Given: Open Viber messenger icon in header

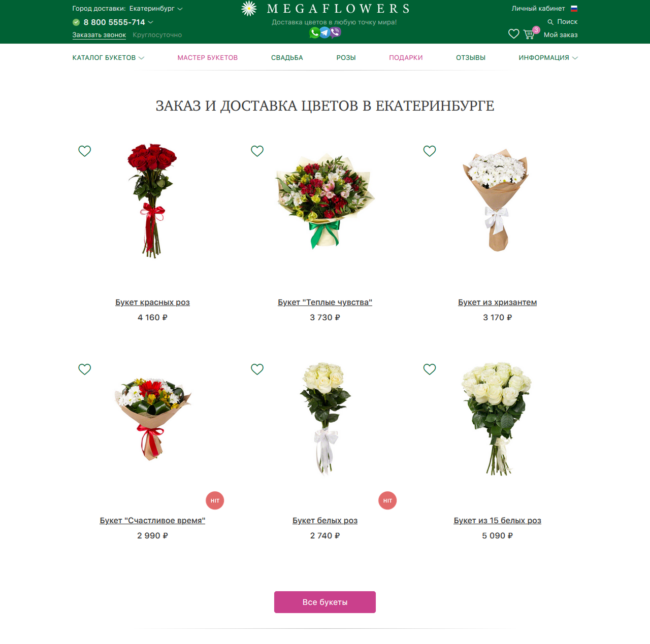Looking at the screenshot, I should click(336, 33).
